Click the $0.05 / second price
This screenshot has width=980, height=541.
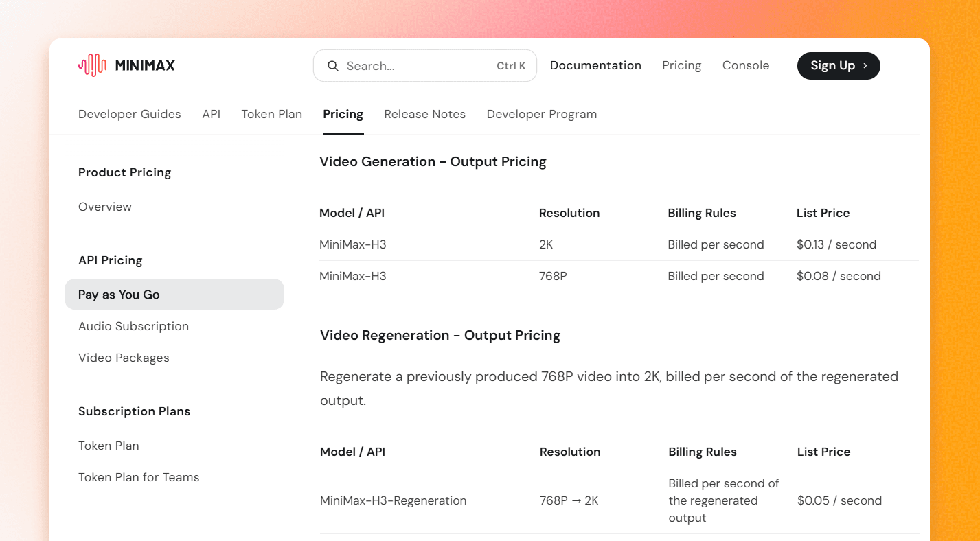839,500
